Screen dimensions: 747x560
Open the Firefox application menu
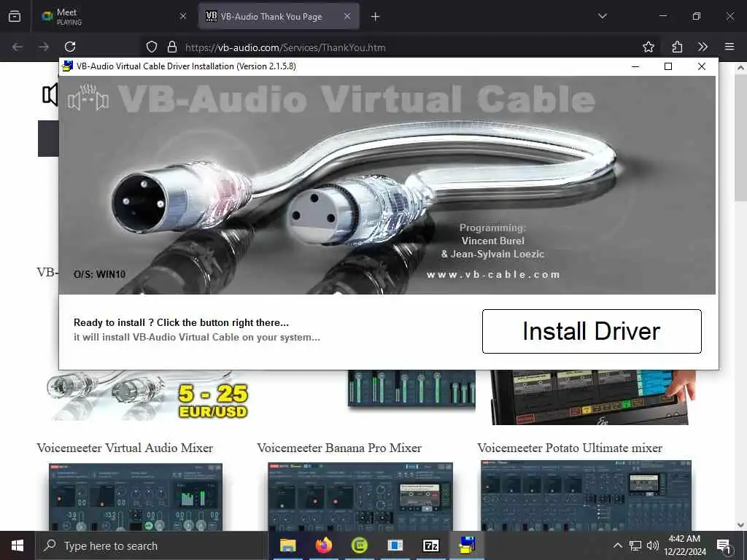coord(729,47)
